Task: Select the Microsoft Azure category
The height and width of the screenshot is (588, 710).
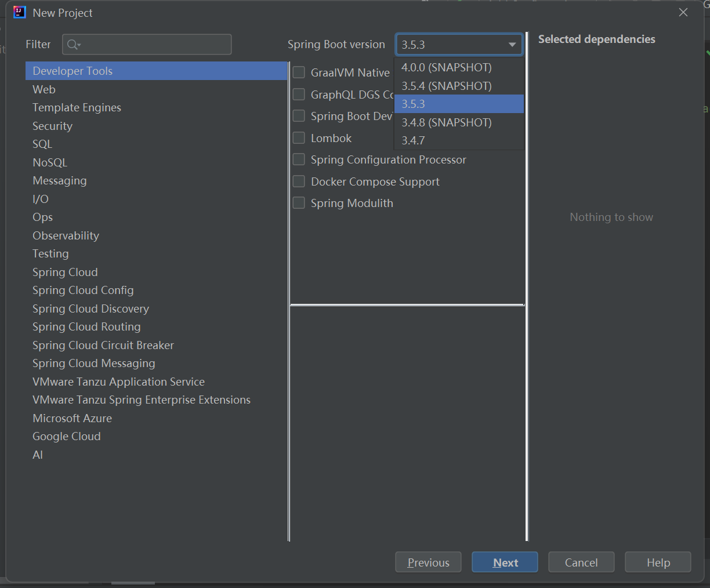Action: 156,418
